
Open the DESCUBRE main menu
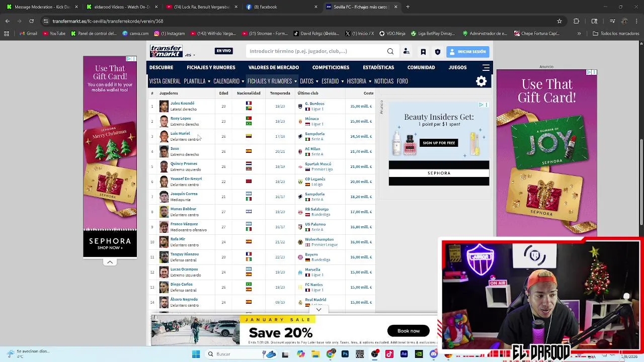click(162, 67)
